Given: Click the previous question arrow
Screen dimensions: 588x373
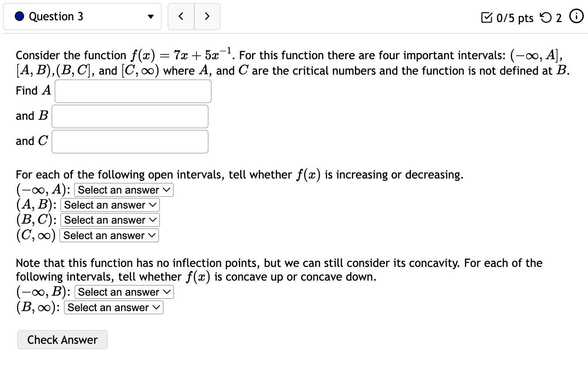Looking at the screenshot, I should 181,16.
